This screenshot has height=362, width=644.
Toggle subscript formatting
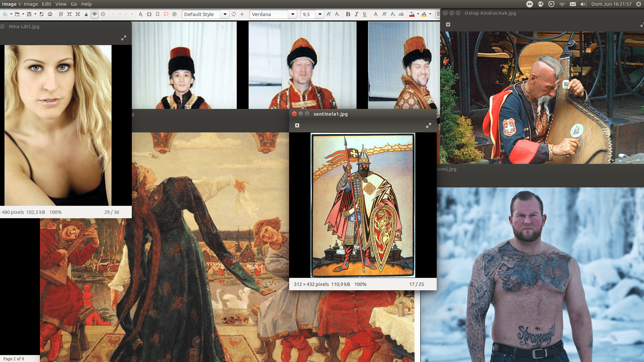click(x=393, y=14)
